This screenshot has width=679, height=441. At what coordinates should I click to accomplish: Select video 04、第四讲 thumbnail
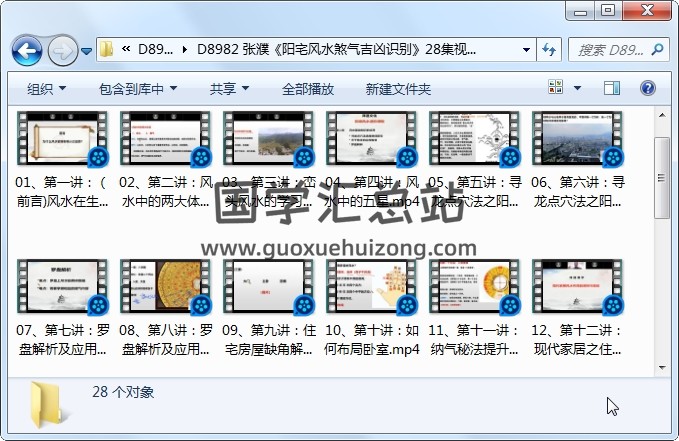[x=372, y=139]
